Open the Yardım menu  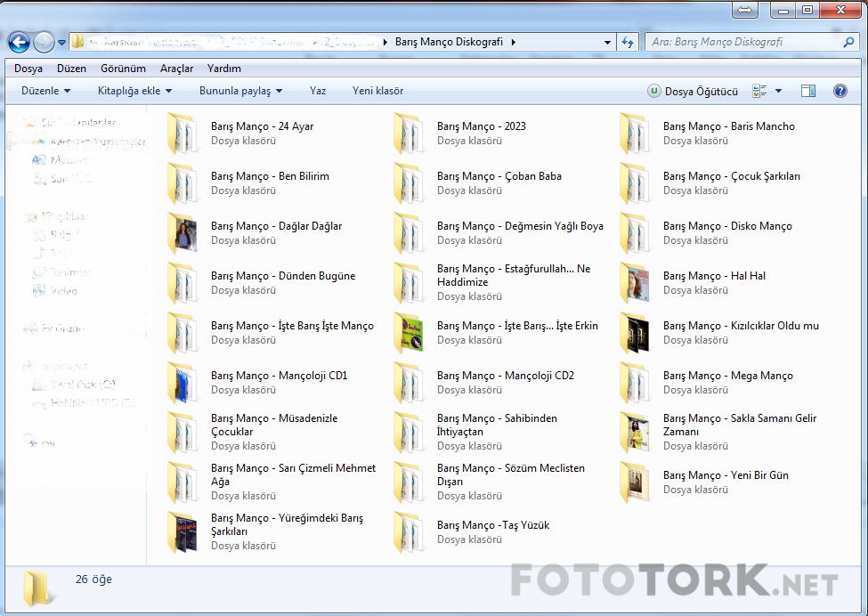pyautogui.click(x=224, y=69)
